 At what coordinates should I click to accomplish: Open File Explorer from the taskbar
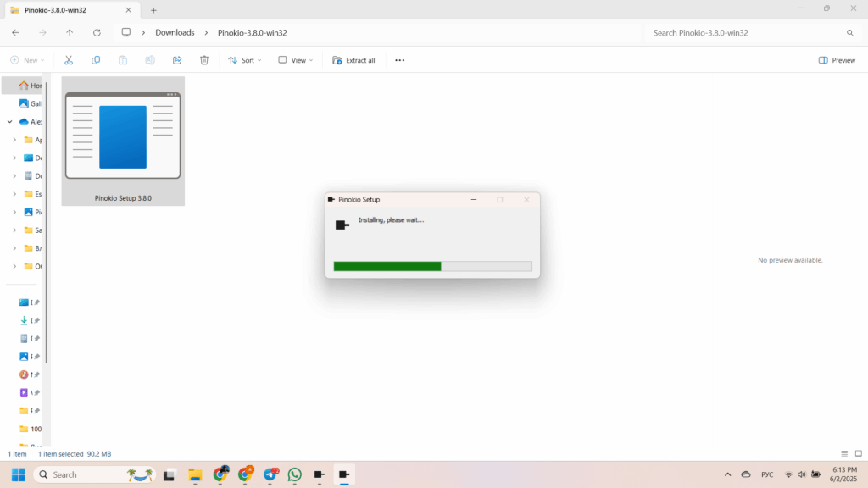tap(195, 474)
